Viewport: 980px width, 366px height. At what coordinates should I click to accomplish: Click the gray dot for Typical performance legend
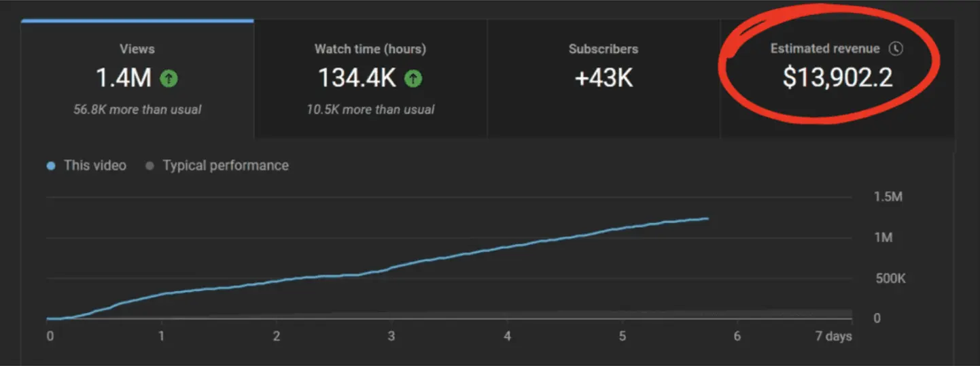pos(150,166)
